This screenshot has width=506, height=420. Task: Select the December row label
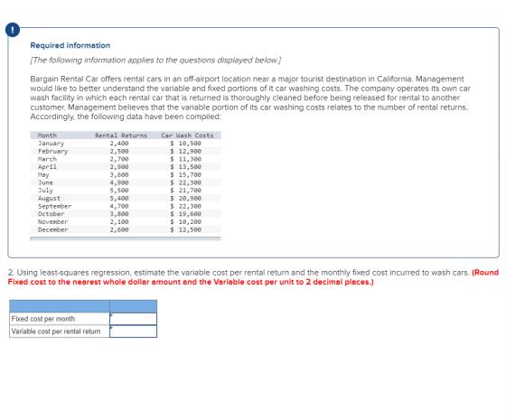pos(53,229)
